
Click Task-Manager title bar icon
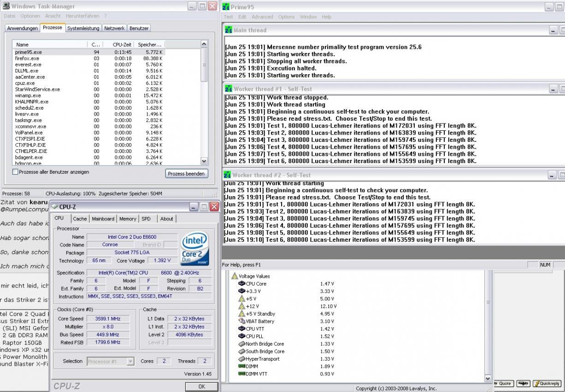tap(6, 6)
